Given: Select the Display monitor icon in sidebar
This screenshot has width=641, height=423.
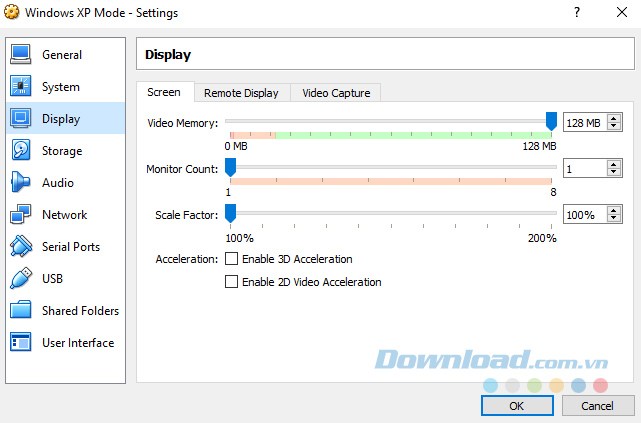Looking at the screenshot, I should coord(20,119).
